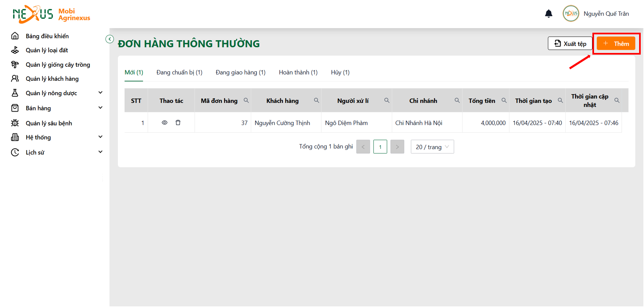Screen dimensions: 644x307
Task: Click the plant icon for giống cây trồng
Action: pos(15,64)
